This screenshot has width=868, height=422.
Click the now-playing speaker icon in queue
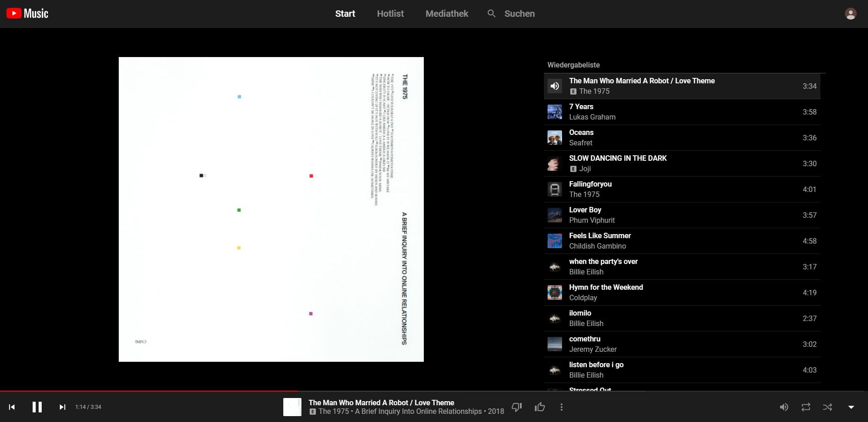555,86
